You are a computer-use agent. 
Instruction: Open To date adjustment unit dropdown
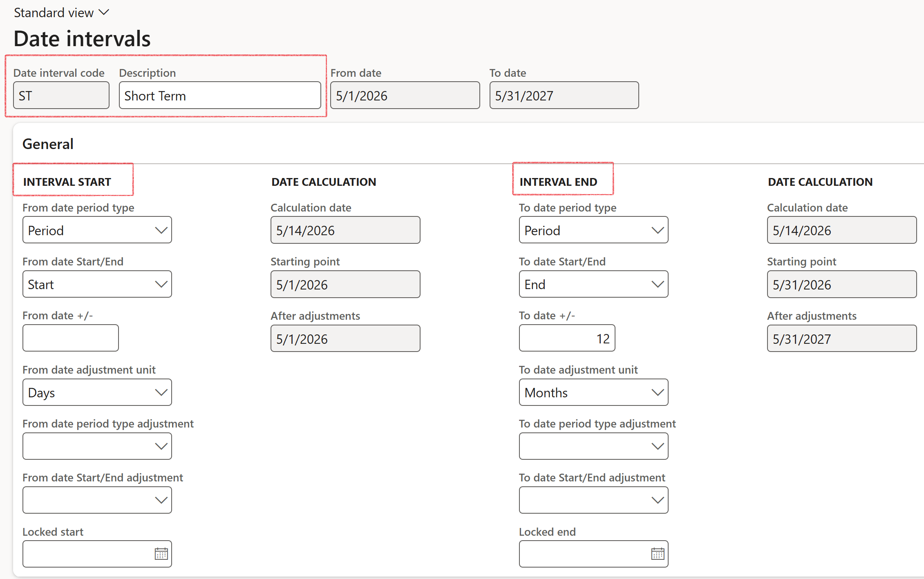[593, 392]
